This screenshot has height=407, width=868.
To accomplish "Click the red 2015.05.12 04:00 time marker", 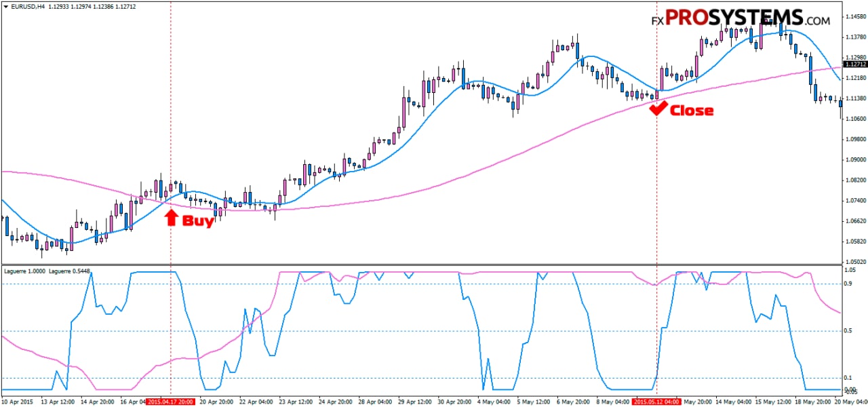I will [x=657, y=402].
